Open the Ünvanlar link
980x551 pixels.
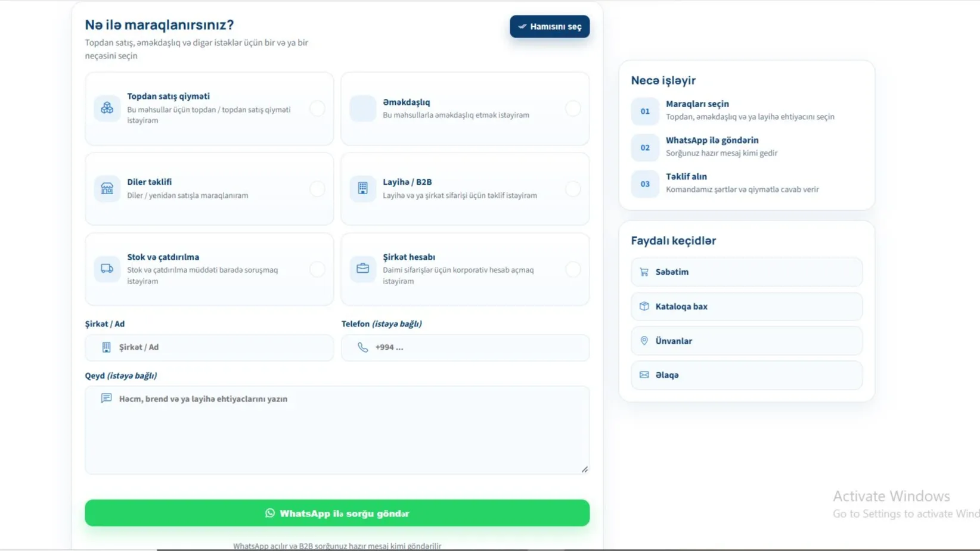click(x=746, y=341)
